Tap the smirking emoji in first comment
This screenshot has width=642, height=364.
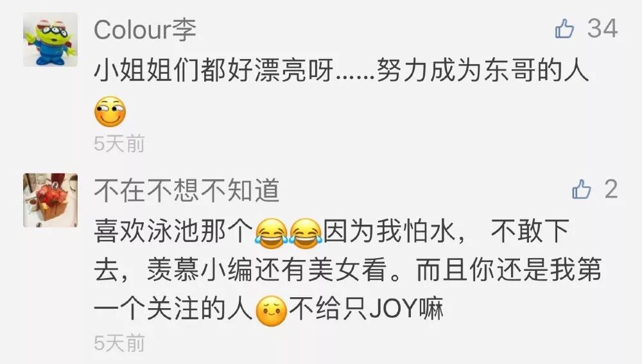pyautogui.click(x=110, y=111)
